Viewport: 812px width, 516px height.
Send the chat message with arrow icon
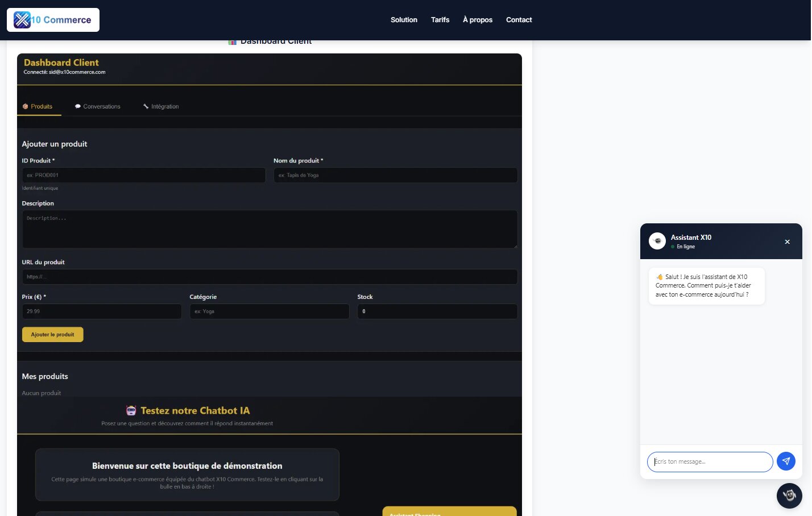[x=786, y=461]
